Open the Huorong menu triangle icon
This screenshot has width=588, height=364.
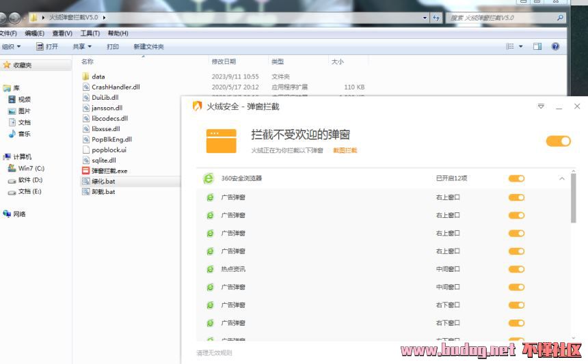[x=541, y=107]
